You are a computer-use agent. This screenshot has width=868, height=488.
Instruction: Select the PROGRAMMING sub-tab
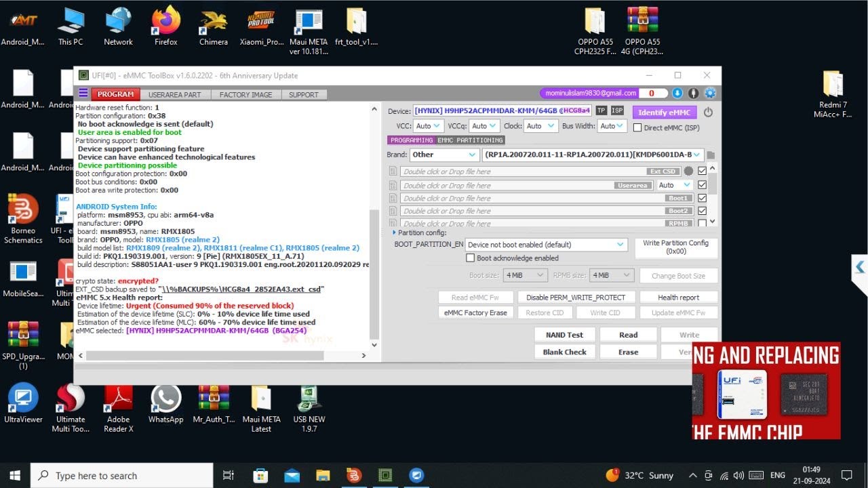(x=411, y=140)
